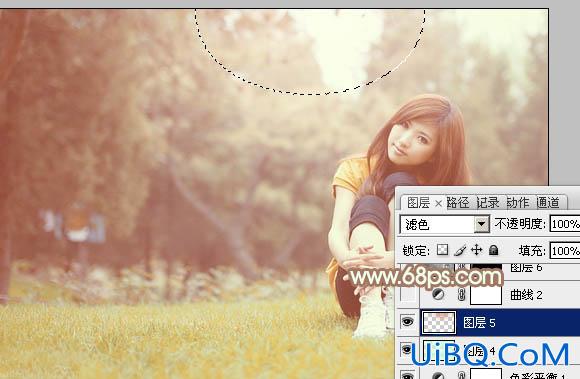Toggle lock image pixels brush icon
This screenshot has width=580, height=379.
point(460,250)
